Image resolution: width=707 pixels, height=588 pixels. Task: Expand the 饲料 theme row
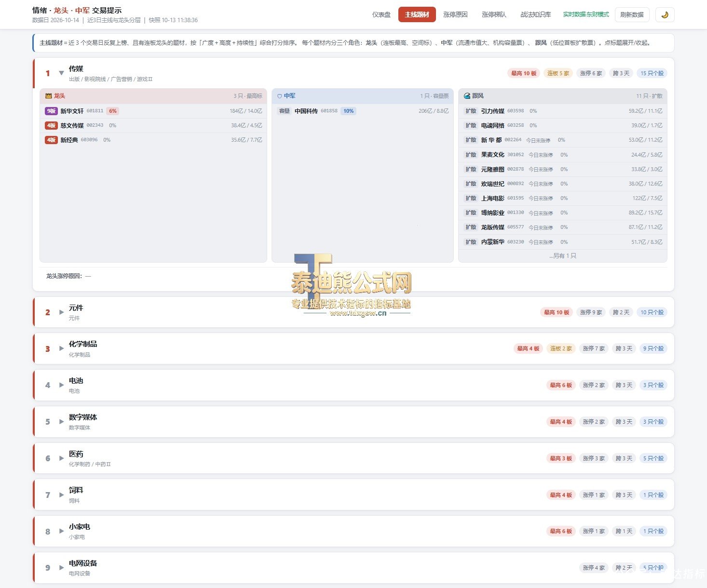coord(61,495)
